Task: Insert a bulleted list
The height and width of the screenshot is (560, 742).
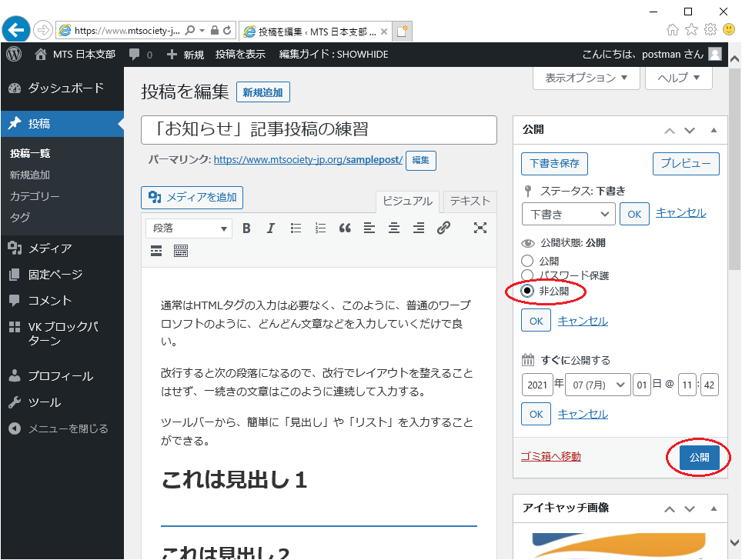Action: pyautogui.click(x=296, y=228)
